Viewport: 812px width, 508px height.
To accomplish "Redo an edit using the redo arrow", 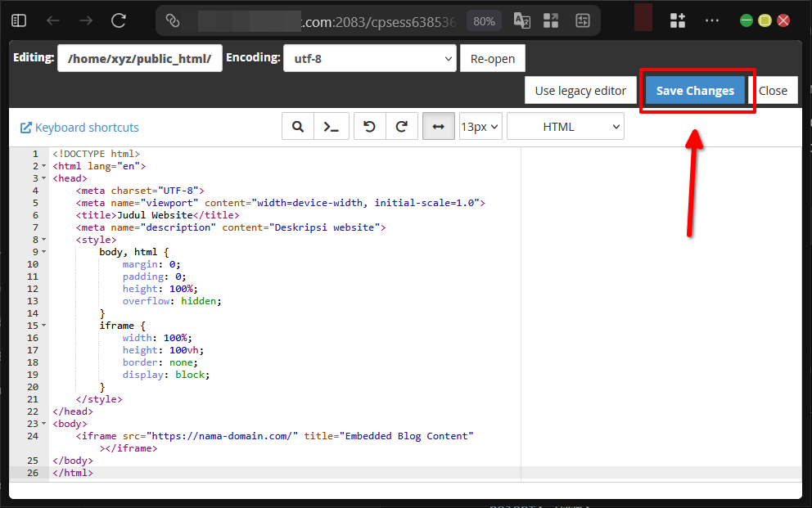I will point(402,126).
